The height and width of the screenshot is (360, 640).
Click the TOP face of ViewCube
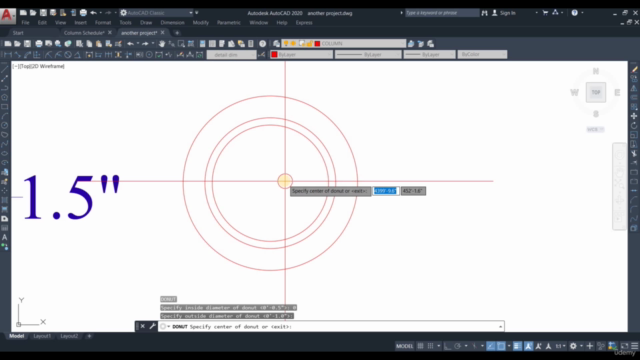[x=596, y=92]
